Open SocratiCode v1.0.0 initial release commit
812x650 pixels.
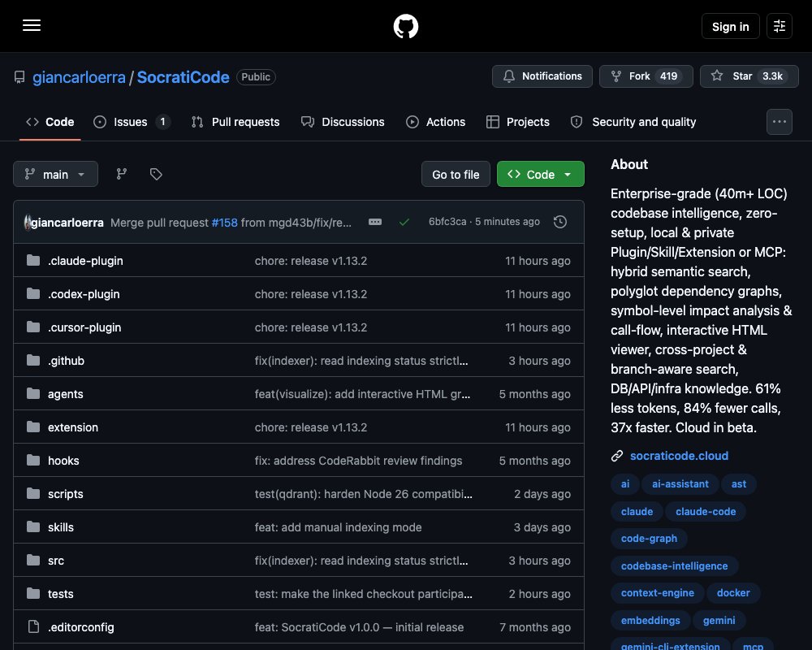point(359,627)
